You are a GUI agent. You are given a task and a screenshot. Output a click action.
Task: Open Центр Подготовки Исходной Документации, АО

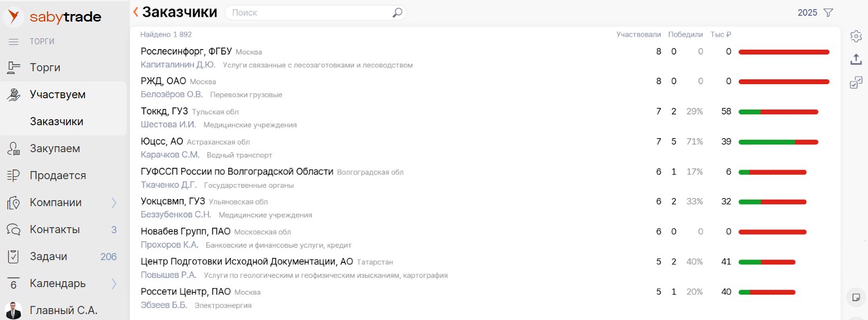tap(247, 262)
